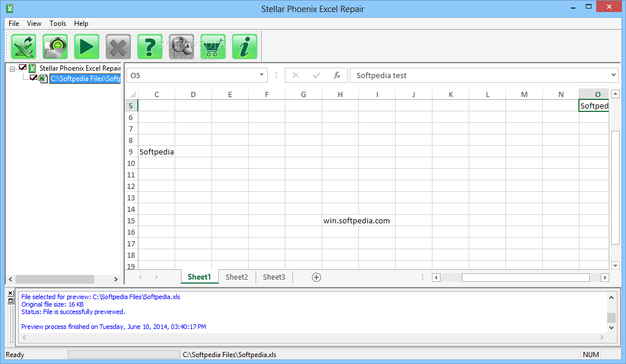Click the Excel icon beside Stellar Phoenix tree root
Image resolution: width=626 pixels, height=364 pixels.
[32, 68]
